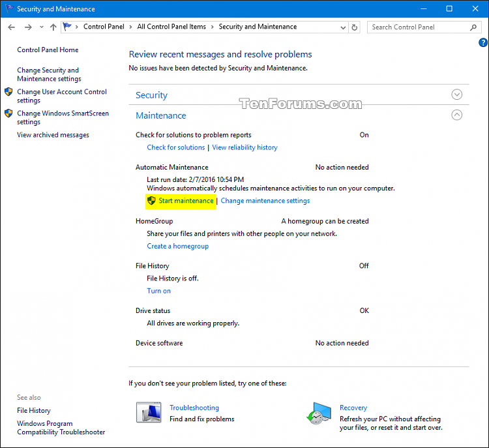This screenshot has width=489, height=448.
Task: Click the Troubleshooting computer icon
Action: tap(149, 412)
